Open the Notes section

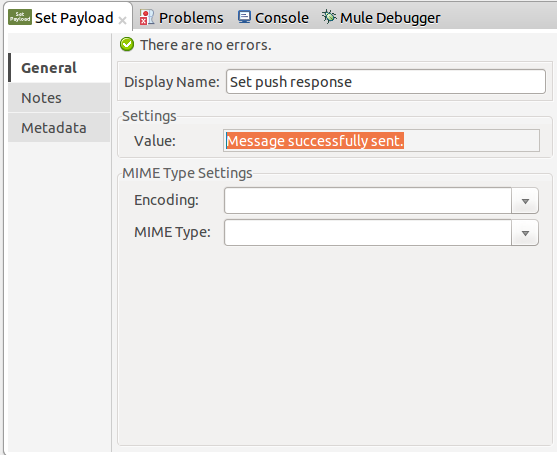tap(59, 98)
